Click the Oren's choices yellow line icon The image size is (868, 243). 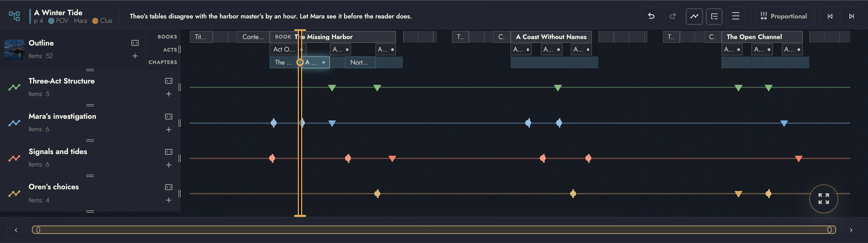[14, 193]
